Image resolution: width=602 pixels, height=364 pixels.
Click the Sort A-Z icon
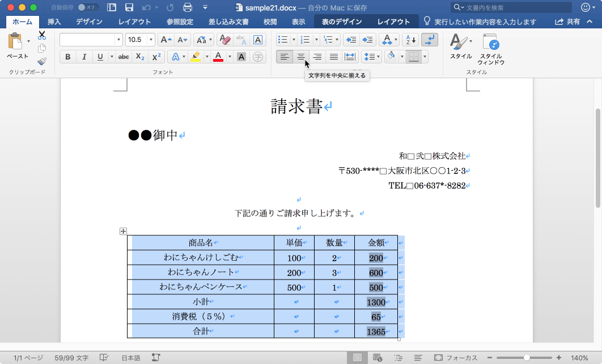point(410,40)
